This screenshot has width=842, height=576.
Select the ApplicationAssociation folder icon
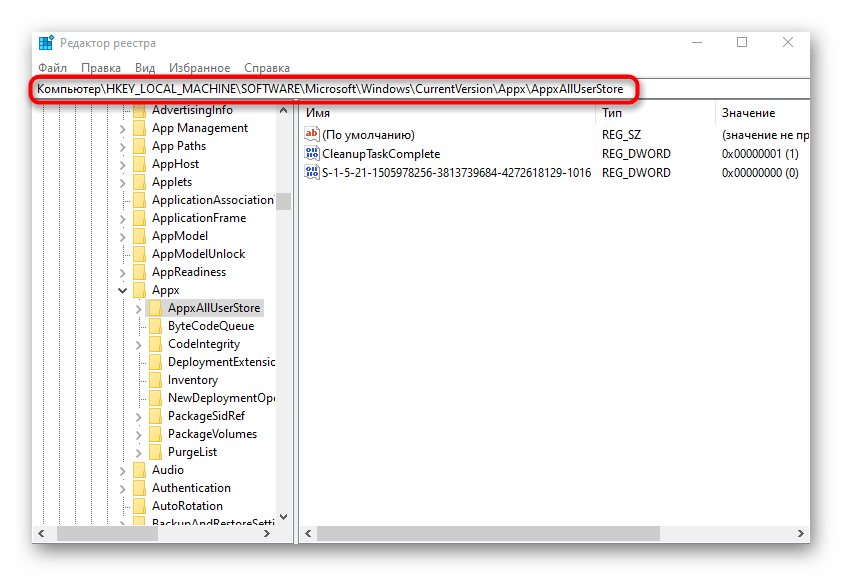coord(140,200)
